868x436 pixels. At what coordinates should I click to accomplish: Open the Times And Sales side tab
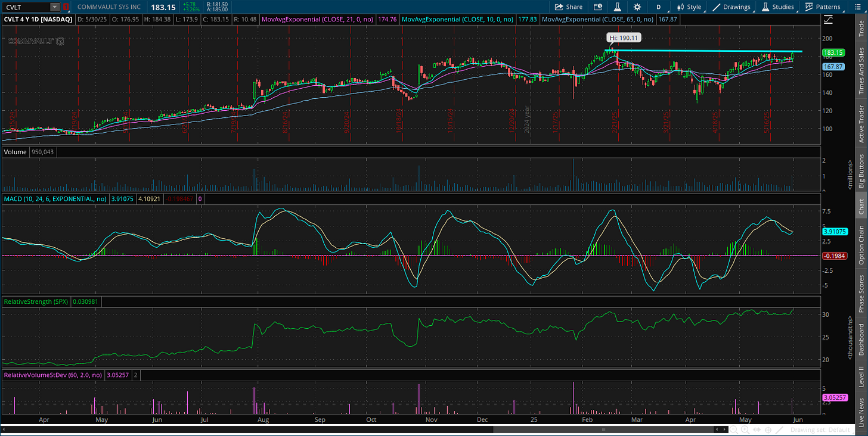(861, 71)
